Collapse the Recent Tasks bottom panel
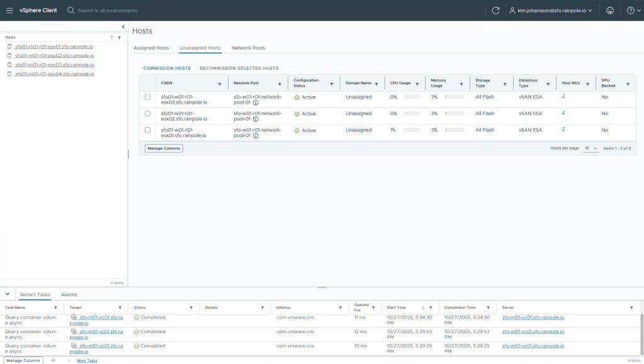Image resolution: width=644 pixels, height=364 pixels. tap(8, 294)
